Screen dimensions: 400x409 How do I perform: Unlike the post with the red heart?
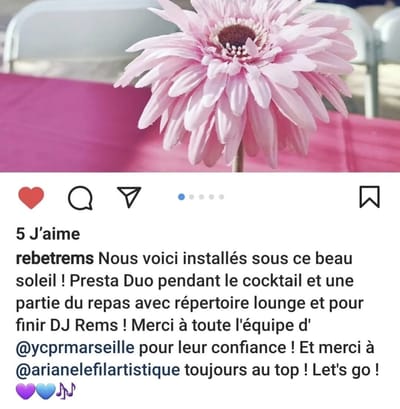pyautogui.click(x=31, y=198)
